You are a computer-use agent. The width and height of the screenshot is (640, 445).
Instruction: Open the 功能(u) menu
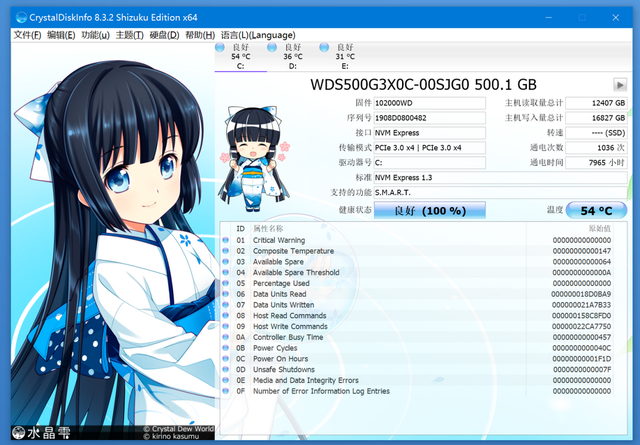(96, 35)
